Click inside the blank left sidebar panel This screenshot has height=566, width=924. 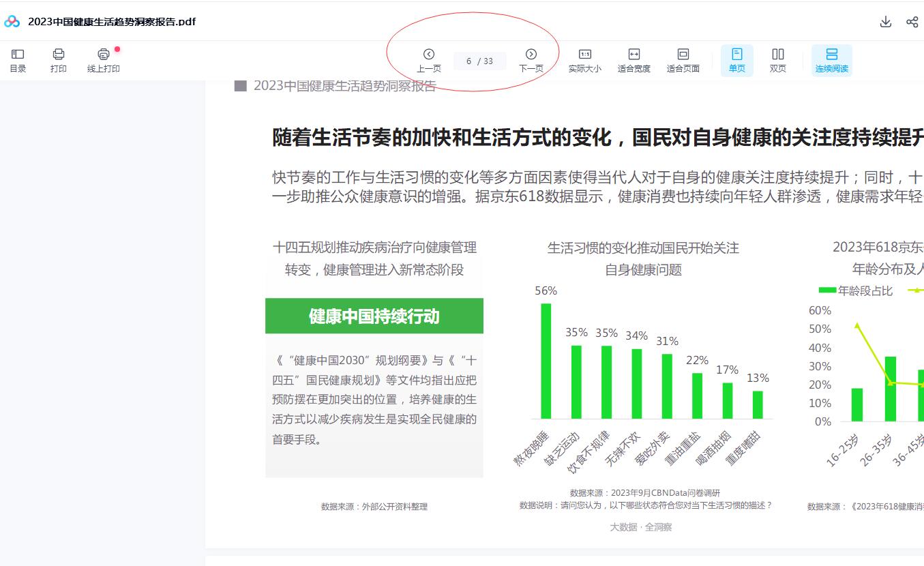point(102,307)
